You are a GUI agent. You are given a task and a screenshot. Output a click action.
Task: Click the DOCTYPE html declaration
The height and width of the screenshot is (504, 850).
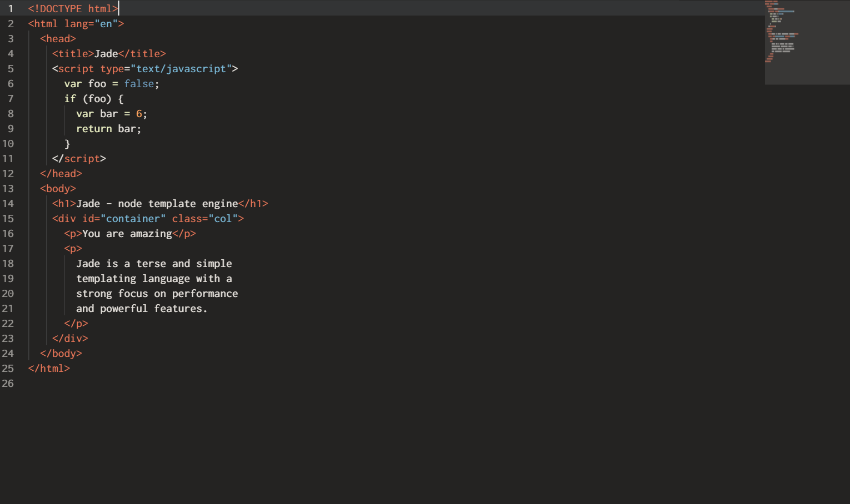click(x=73, y=9)
